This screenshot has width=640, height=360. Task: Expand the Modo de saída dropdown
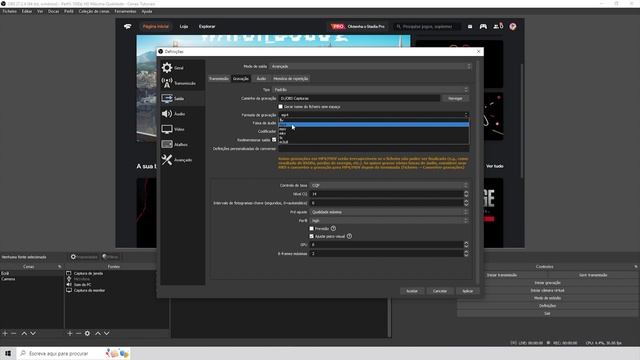[x=371, y=66]
